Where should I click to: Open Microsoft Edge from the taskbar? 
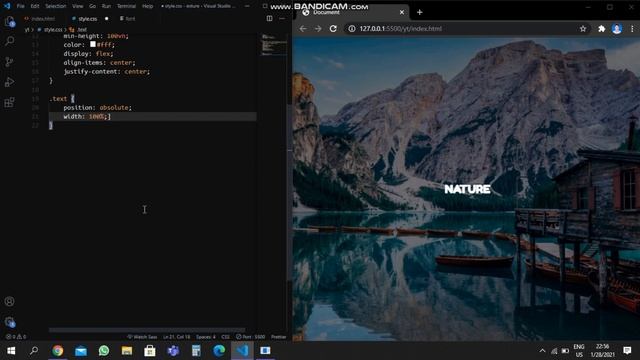219,351
